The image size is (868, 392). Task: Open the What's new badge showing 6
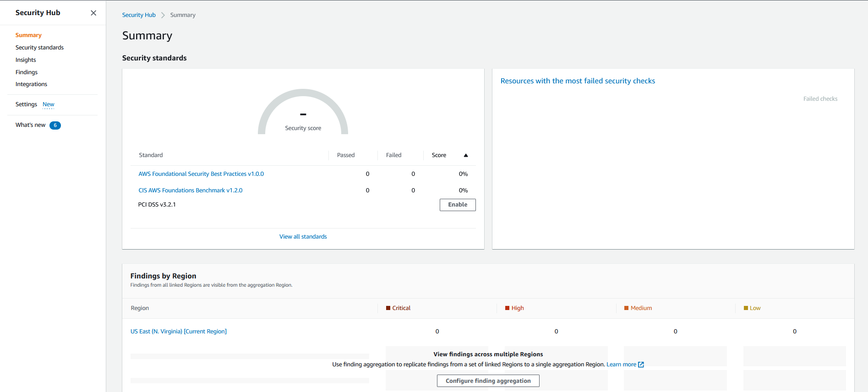(55, 125)
